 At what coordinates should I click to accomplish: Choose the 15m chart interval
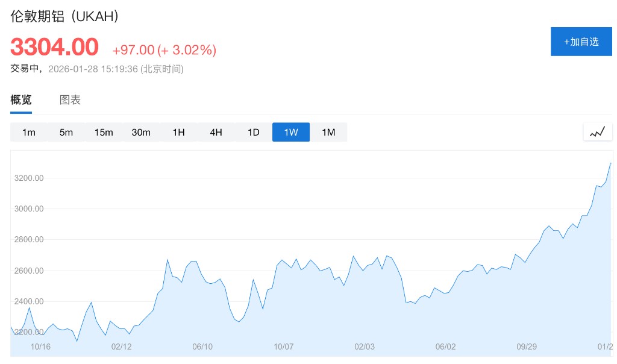tap(104, 132)
